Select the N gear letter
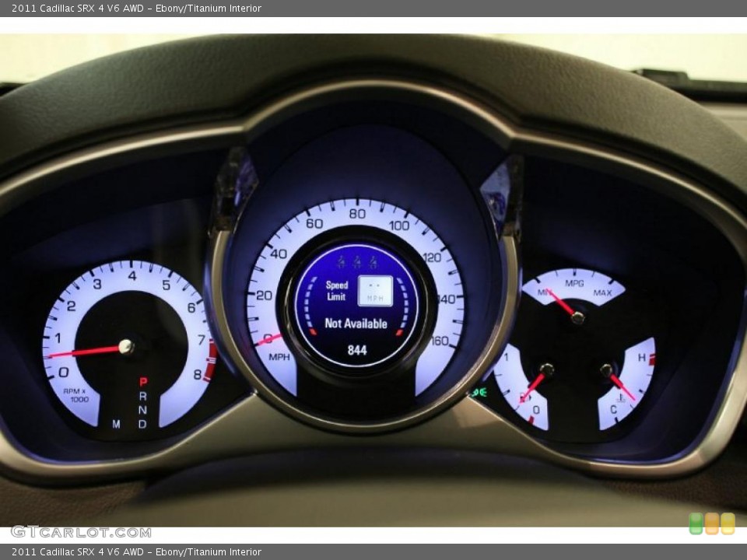This screenshot has width=747, height=560. pos(142,410)
